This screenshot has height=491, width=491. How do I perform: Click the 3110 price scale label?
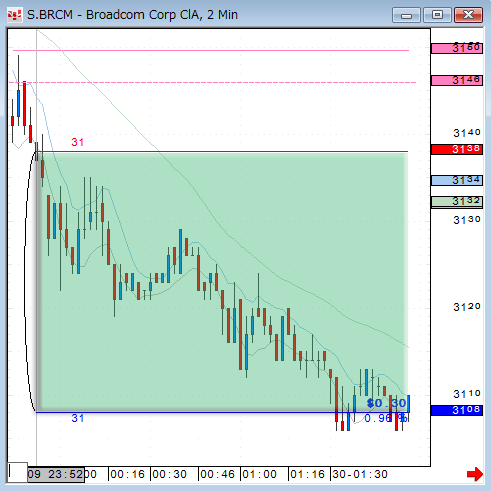coord(467,394)
